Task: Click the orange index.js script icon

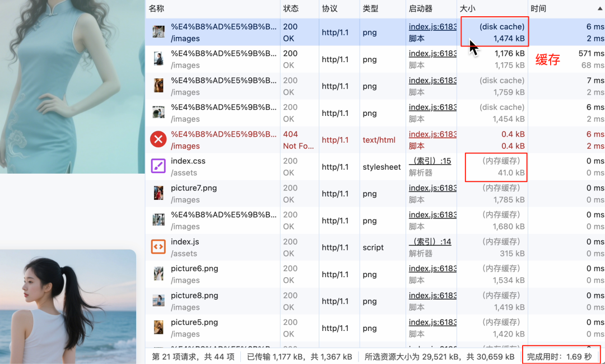Action: 157,247
